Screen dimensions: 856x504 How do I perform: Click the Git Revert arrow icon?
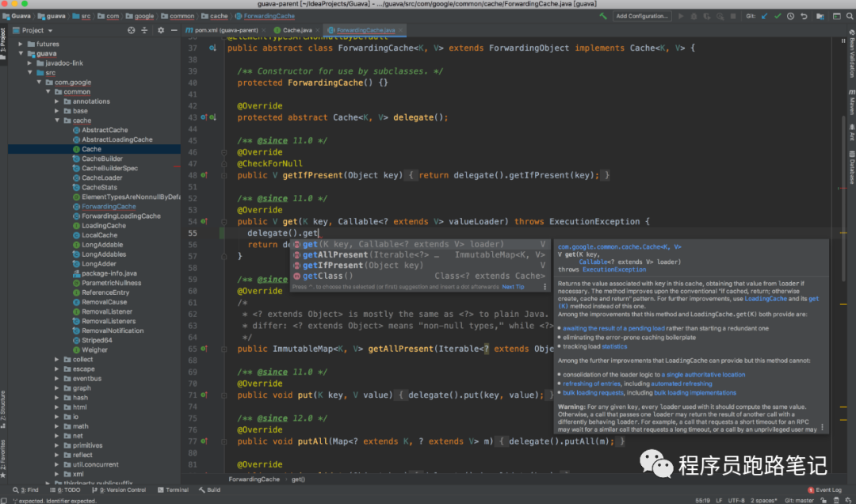point(803,16)
